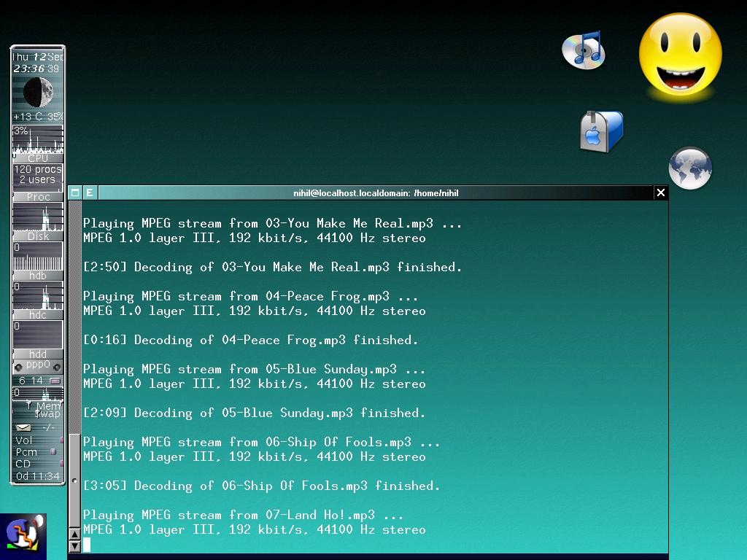Click 'Playing MPEG stream from 05-Blue Sunday.mp3' line

(x=255, y=369)
